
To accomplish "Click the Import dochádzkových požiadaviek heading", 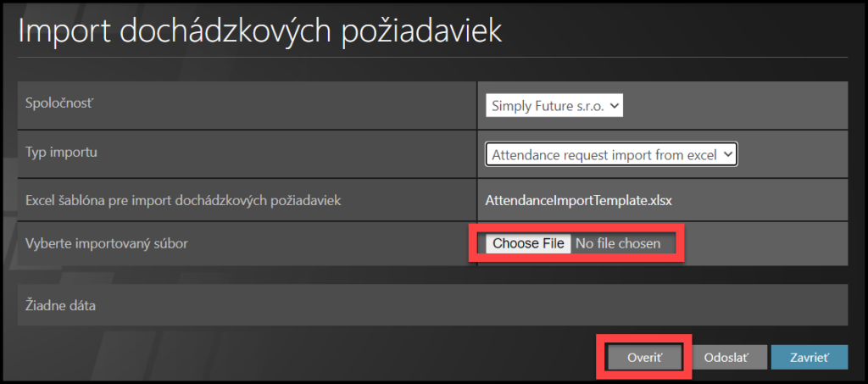I will pyautogui.click(x=259, y=30).
